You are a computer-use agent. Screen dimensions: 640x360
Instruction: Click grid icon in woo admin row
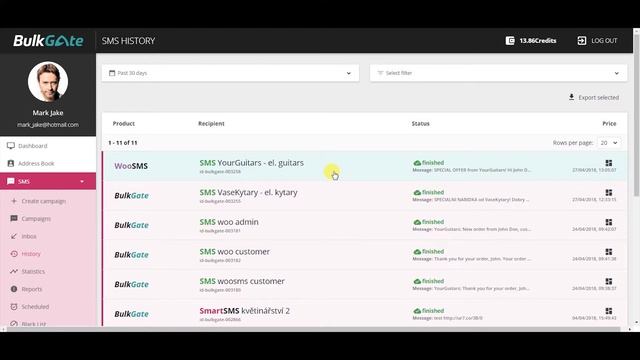pos(609,222)
